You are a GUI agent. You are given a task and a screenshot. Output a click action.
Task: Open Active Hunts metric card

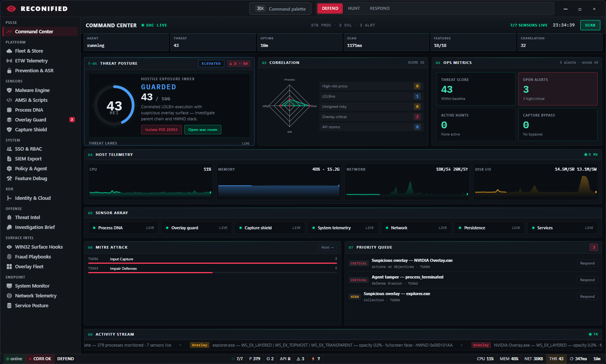(x=476, y=124)
